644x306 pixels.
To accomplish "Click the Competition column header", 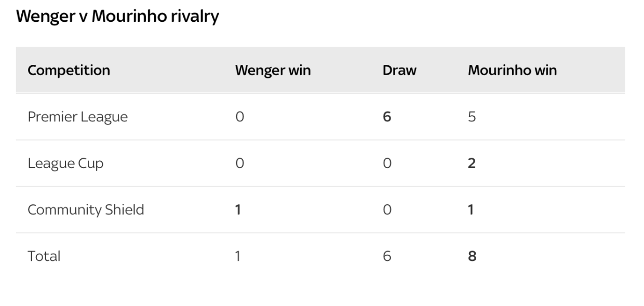I will tap(69, 71).
